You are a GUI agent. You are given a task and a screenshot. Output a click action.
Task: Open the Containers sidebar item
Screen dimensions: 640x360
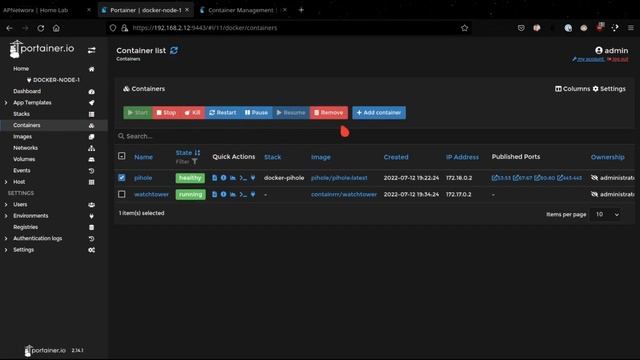pos(54,125)
